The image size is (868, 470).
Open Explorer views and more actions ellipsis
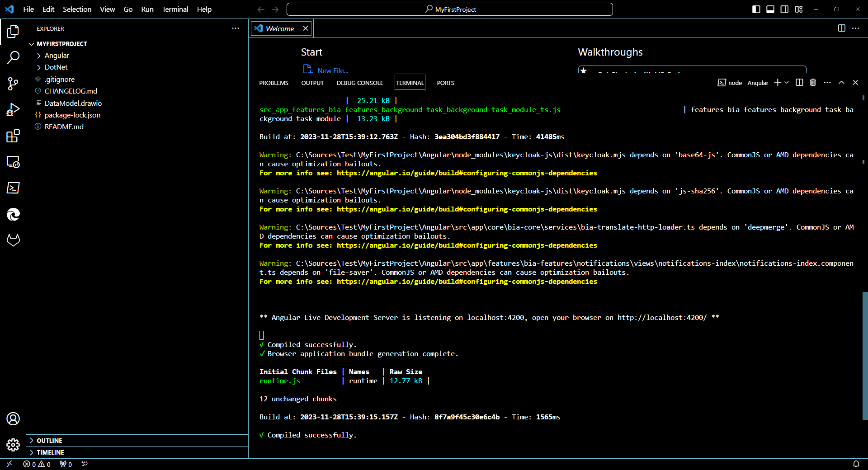(x=236, y=28)
